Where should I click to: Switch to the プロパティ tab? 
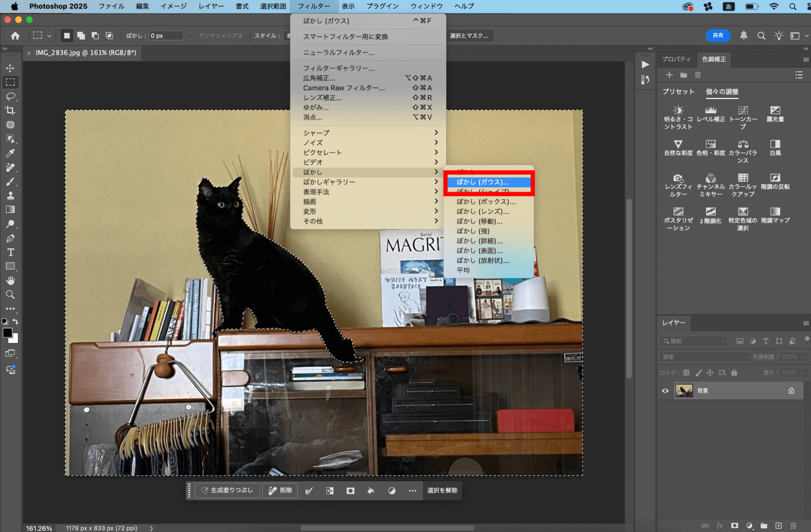[x=676, y=59]
